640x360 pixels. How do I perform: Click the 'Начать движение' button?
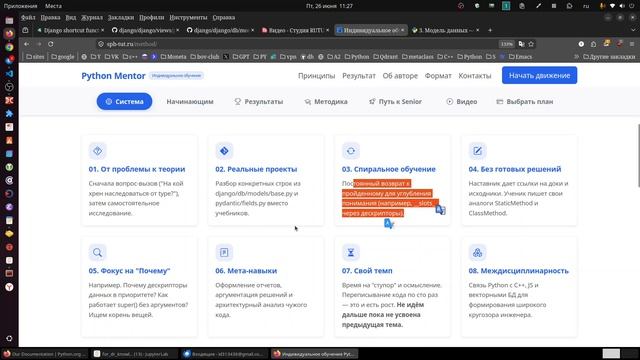[x=539, y=75]
